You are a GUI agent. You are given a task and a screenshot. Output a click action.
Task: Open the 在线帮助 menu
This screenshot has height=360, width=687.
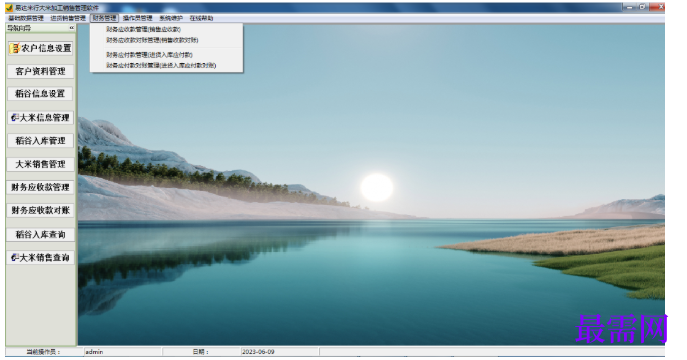(x=201, y=18)
